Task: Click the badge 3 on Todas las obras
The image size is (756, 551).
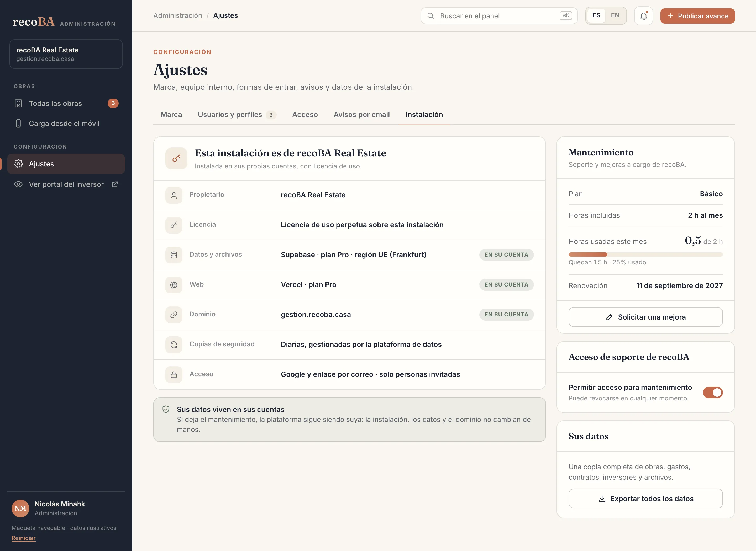Action: (113, 103)
